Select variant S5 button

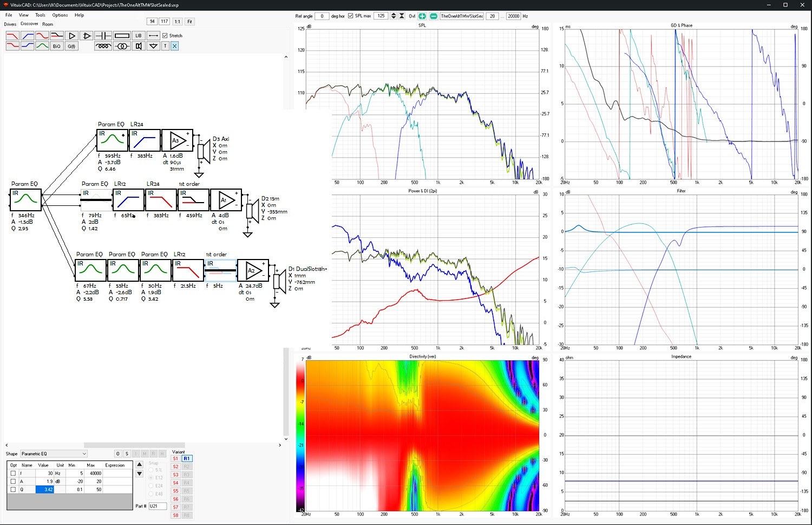[x=175, y=491]
